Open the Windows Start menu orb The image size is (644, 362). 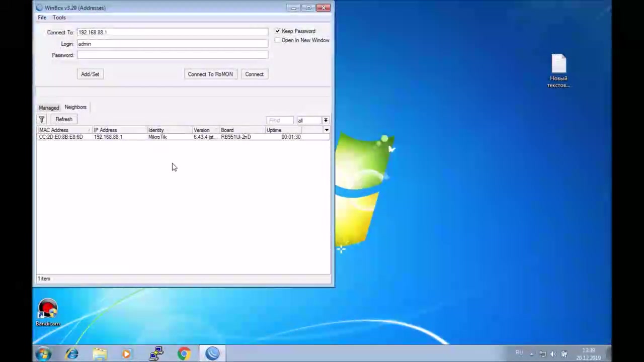44,354
